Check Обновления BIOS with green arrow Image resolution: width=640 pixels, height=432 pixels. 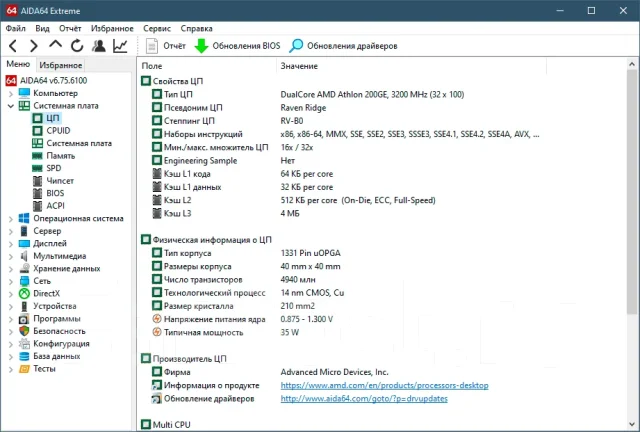click(237, 46)
